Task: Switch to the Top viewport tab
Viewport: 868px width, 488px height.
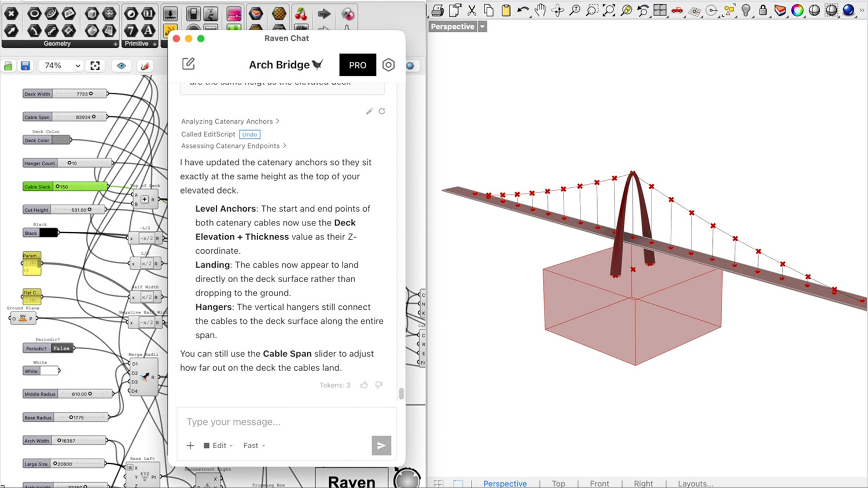Action: (x=558, y=483)
